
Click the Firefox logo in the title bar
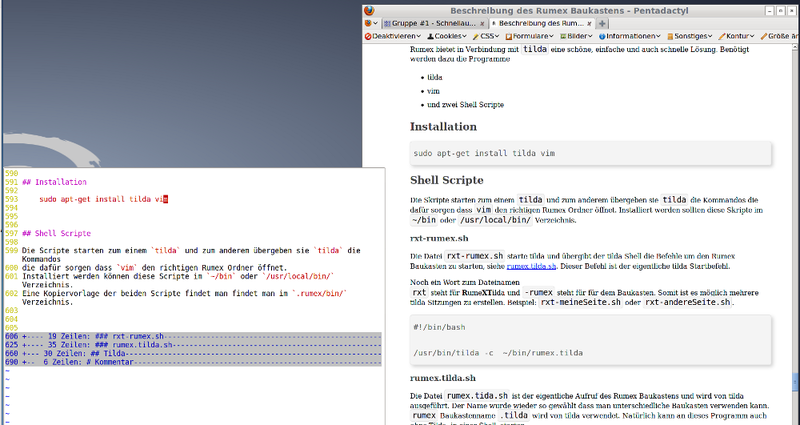pos(369,11)
